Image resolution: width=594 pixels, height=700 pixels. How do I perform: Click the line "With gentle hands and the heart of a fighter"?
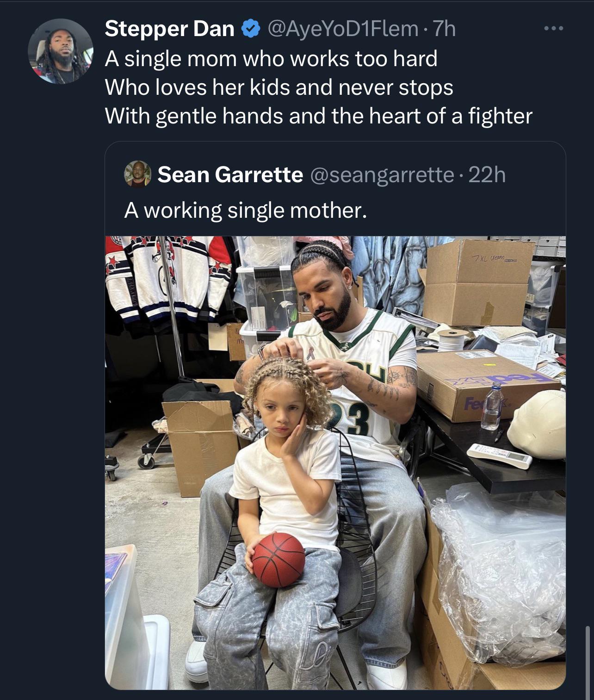tap(319, 116)
